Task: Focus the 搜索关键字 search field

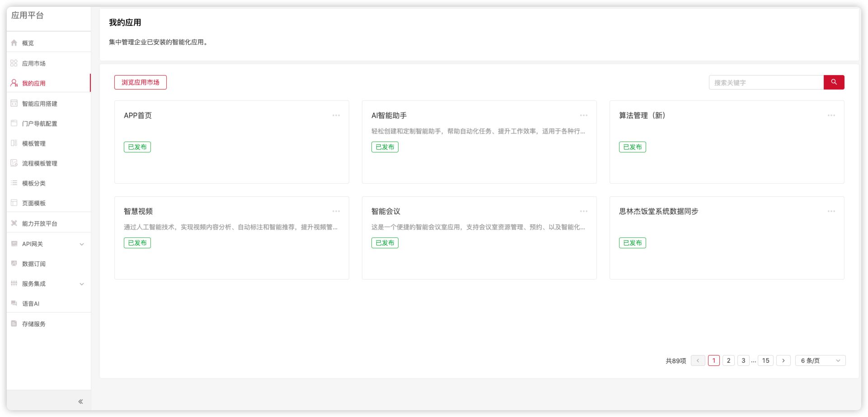Action: (x=766, y=82)
